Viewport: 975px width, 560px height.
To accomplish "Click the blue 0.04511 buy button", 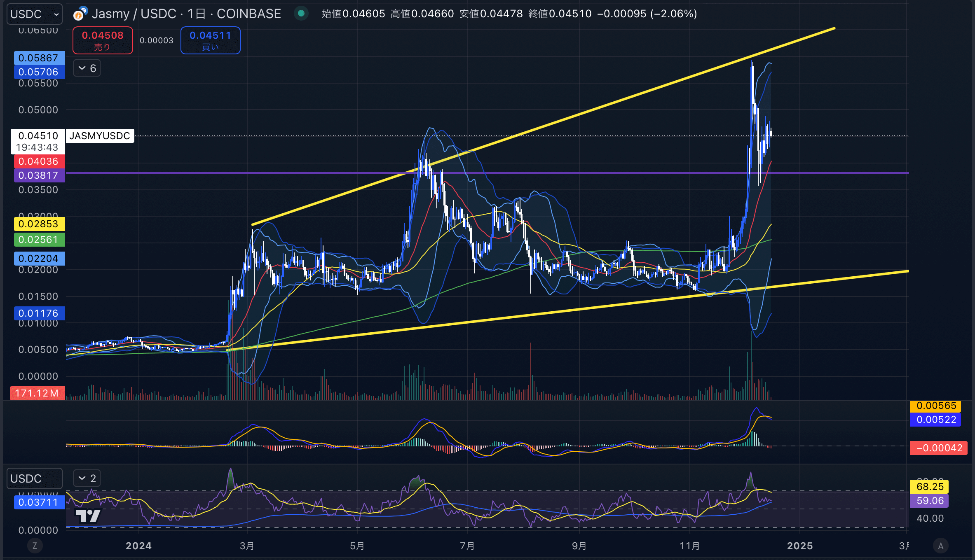I will (210, 40).
